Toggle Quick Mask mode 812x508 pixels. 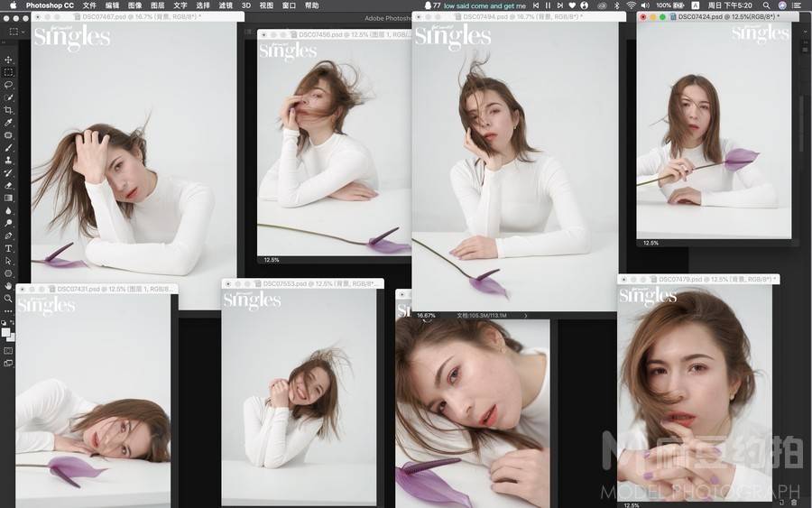click(8, 351)
